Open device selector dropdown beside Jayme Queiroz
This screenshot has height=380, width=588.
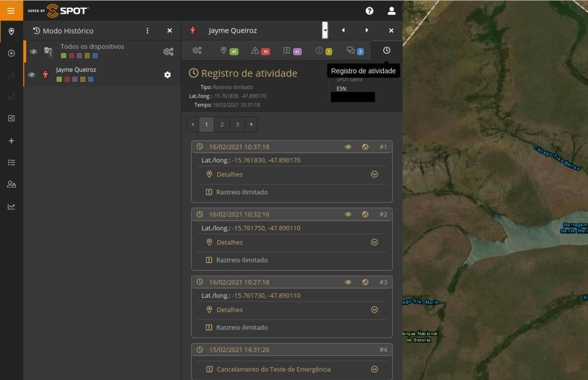pyautogui.click(x=325, y=30)
